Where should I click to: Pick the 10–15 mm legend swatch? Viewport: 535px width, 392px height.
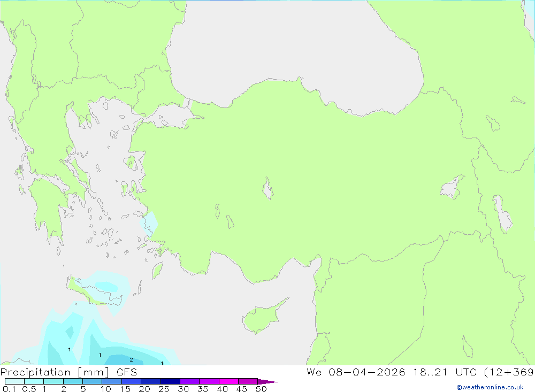(x=112, y=381)
